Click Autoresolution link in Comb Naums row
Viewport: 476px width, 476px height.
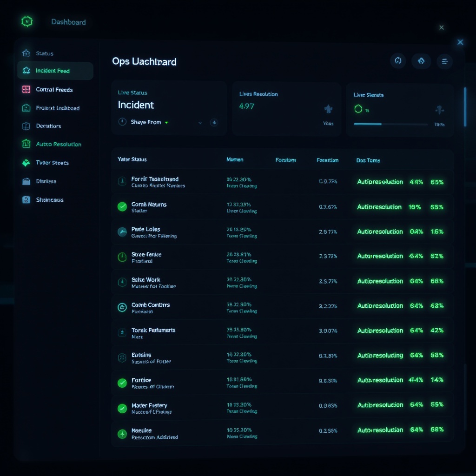[x=379, y=207]
